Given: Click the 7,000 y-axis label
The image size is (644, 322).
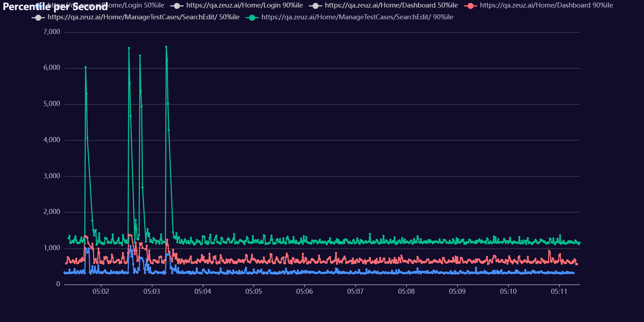Looking at the screenshot, I should click(x=52, y=32).
